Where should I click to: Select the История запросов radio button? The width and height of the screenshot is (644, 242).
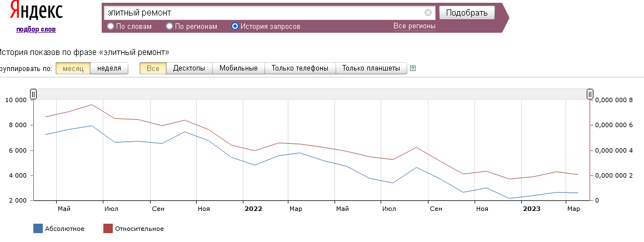pyautogui.click(x=235, y=26)
